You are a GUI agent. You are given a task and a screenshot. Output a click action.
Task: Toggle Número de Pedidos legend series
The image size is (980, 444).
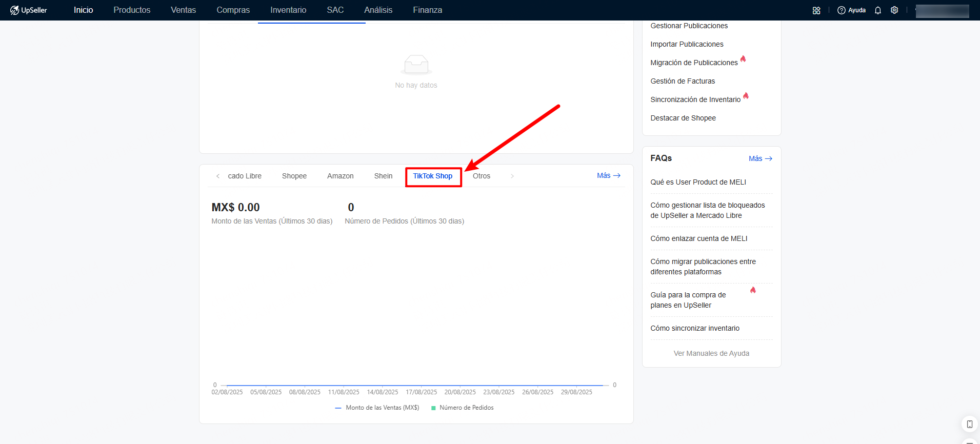[462, 408]
